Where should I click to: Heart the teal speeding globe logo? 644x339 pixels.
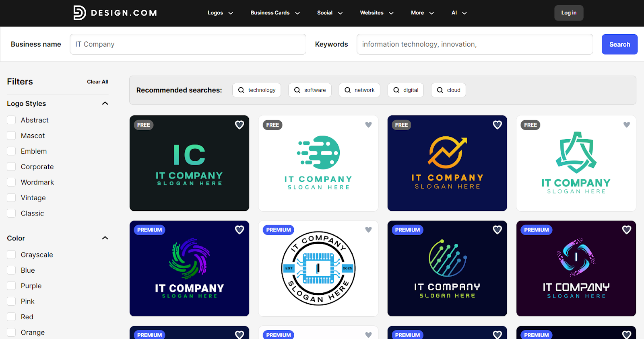[x=368, y=125]
